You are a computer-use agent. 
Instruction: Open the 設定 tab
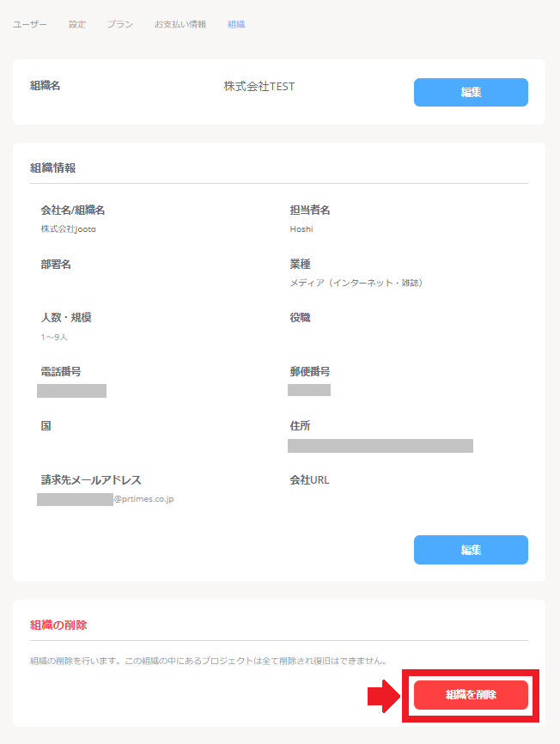(x=76, y=25)
